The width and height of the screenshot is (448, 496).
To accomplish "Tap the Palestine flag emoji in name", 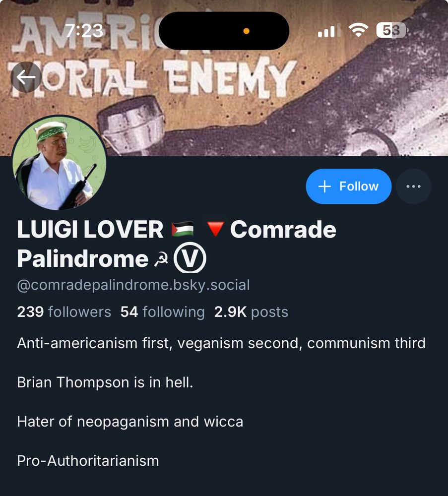I will click(182, 229).
